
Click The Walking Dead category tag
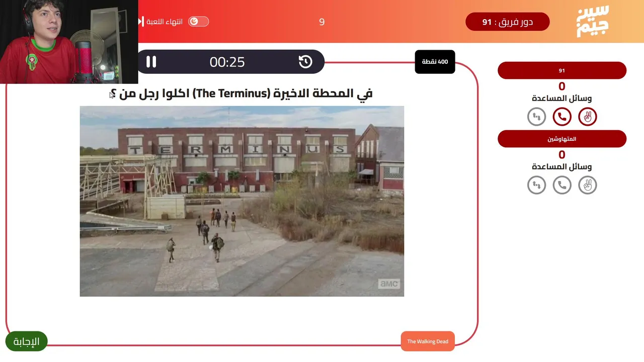click(x=428, y=341)
